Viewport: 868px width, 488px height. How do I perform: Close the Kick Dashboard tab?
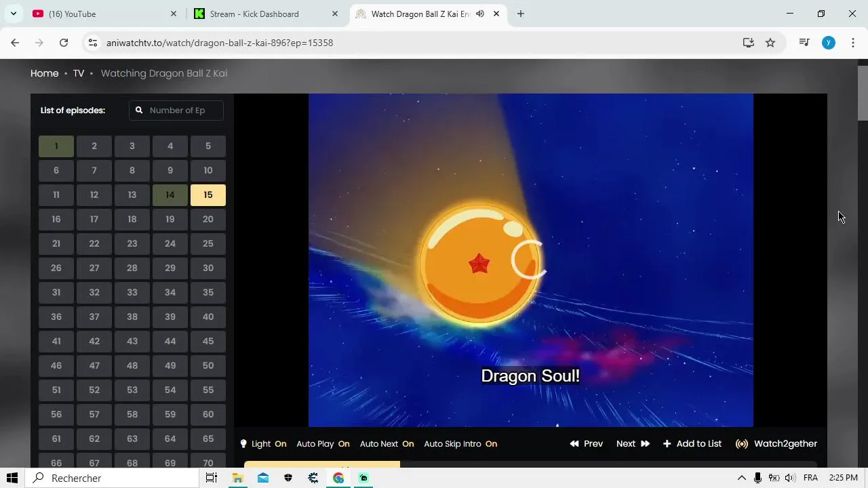click(x=334, y=14)
